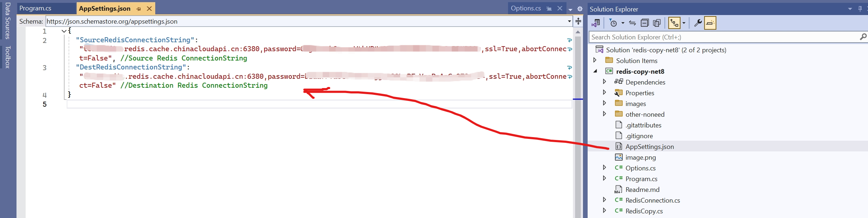Click the split editor window handle
The height and width of the screenshot is (218, 868).
(x=578, y=21)
